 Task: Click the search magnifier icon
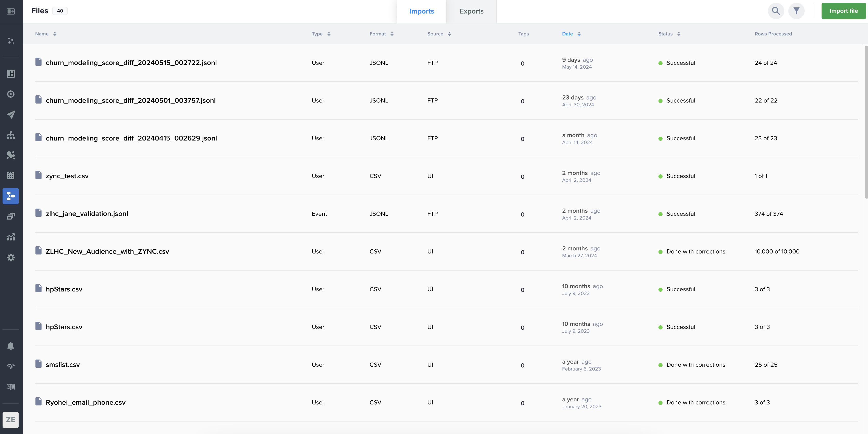(776, 11)
